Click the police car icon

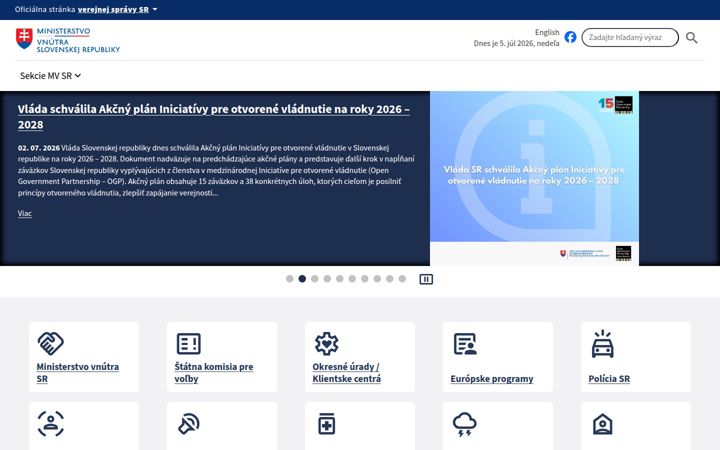pyautogui.click(x=602, y=343)
